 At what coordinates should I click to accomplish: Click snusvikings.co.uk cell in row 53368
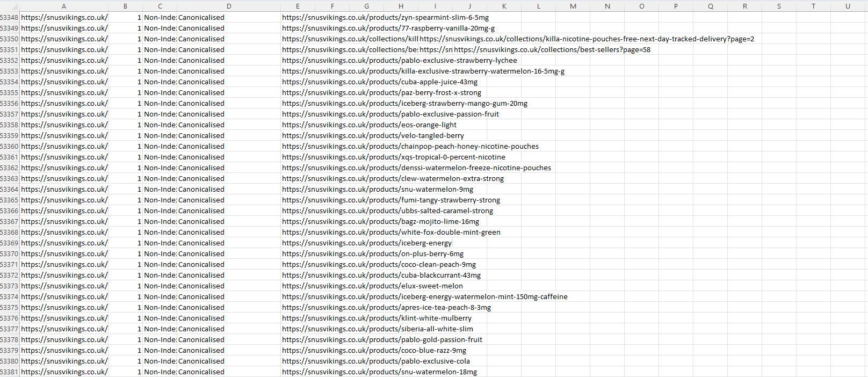64,232
